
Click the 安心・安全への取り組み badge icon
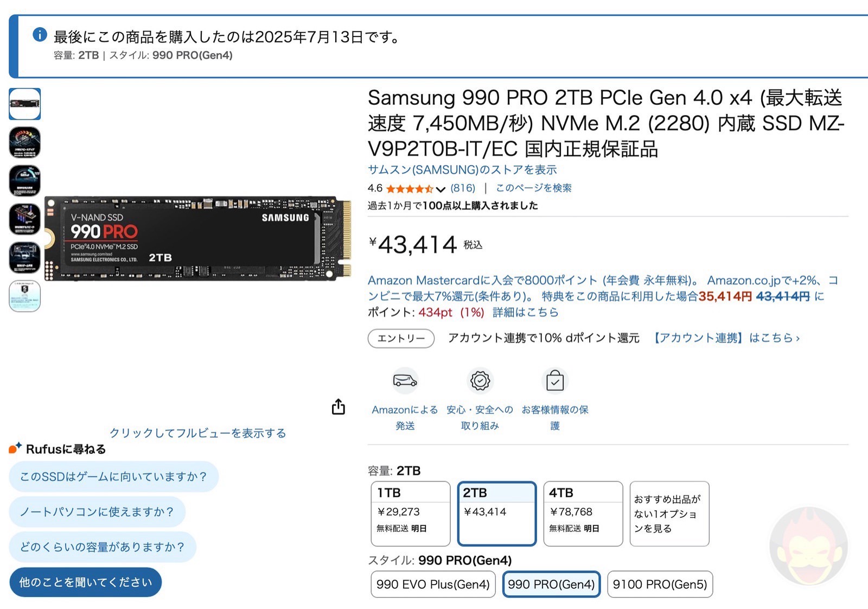pyautogui.click(x=480, y=382)
